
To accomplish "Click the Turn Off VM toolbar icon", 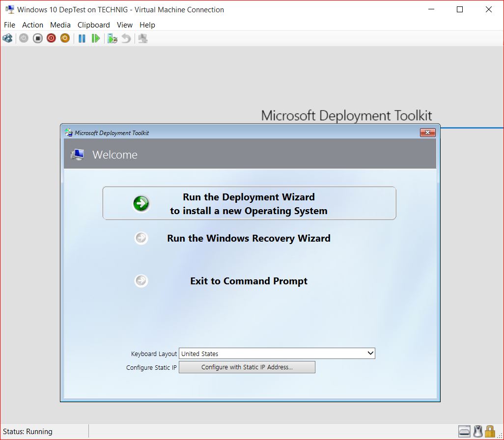I will click(x=37, y=38).
